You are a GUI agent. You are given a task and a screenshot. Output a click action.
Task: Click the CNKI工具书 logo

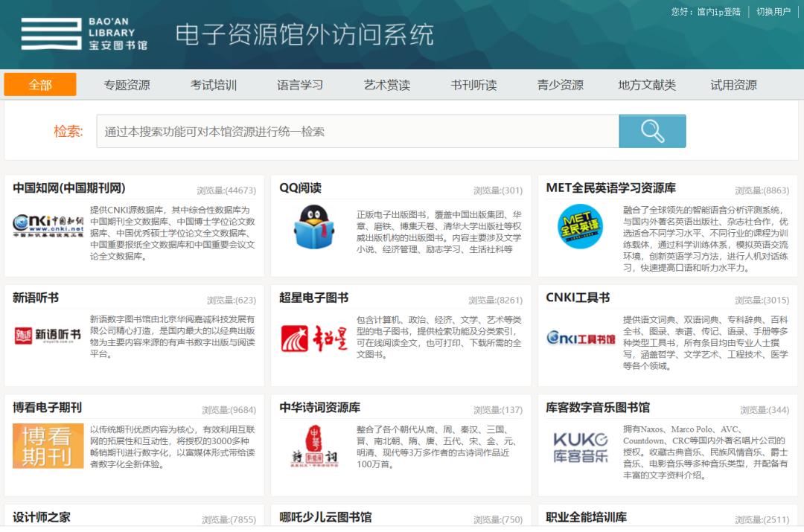tap(581, 339)
